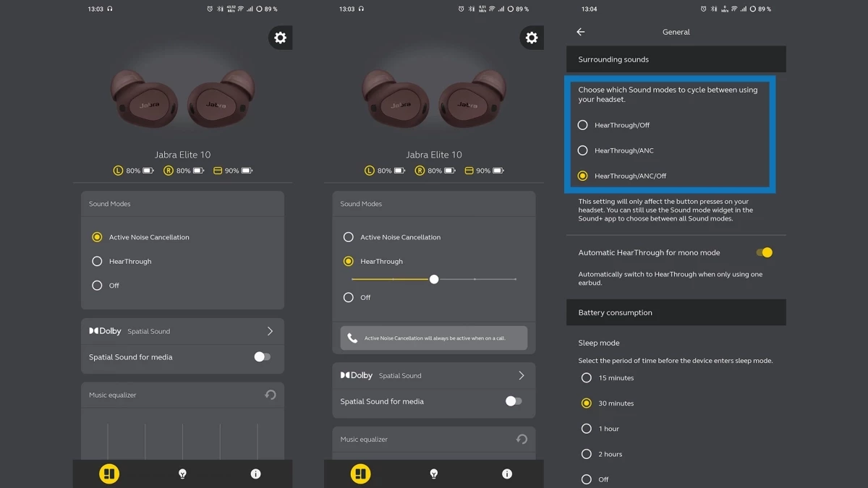This screenshot has height=488, width=868.
Task: Expand Dolby Spatial Sound chevron on middle screen
Action: tap(521, 375)
